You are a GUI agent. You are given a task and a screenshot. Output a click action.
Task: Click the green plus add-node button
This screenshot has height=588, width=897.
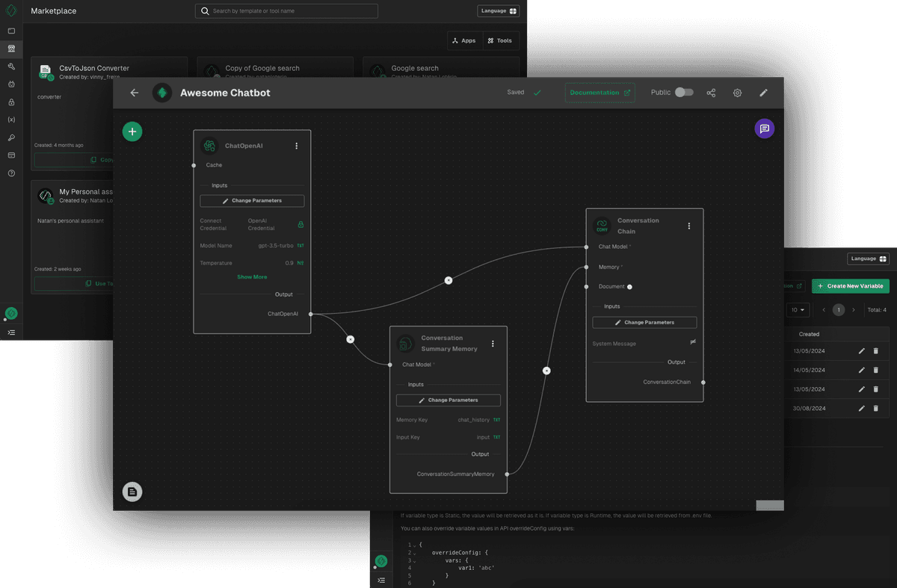pos(132,131)
